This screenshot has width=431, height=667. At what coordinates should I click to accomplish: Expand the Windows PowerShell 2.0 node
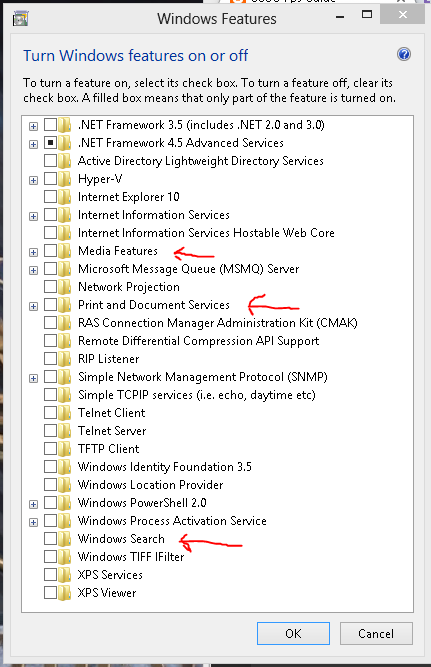[x=33, y=505]
